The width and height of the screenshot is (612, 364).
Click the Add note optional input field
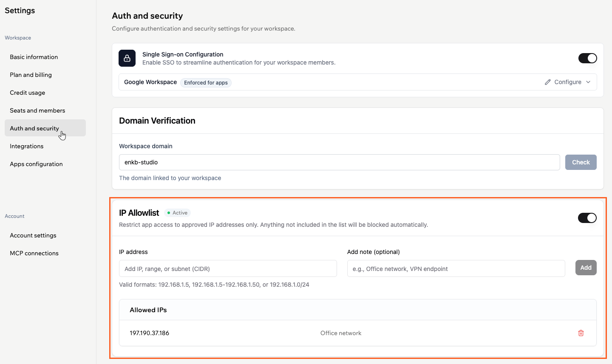456,268
